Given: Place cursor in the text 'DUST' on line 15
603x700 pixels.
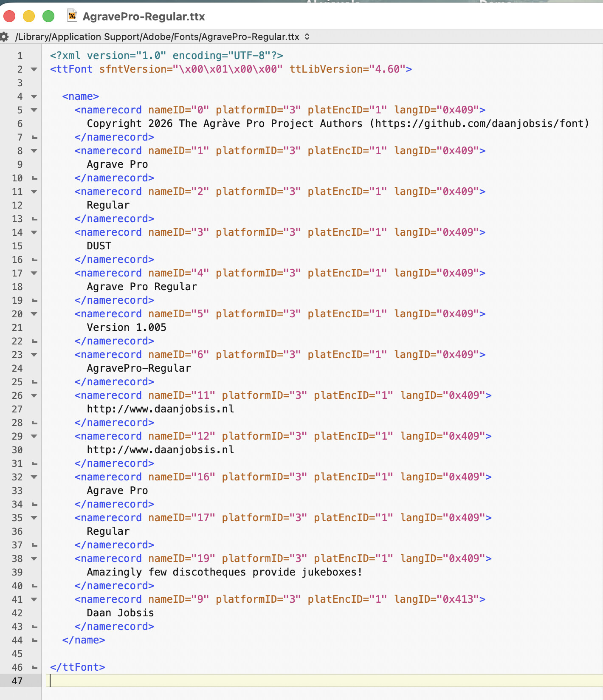Looking at the screenshot, I should 99,246.
